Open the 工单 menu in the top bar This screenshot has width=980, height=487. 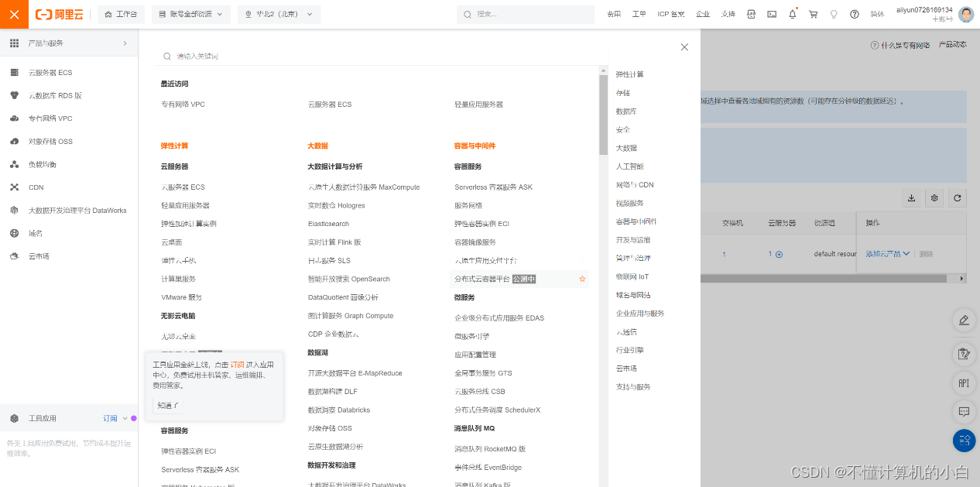(639, 14)
